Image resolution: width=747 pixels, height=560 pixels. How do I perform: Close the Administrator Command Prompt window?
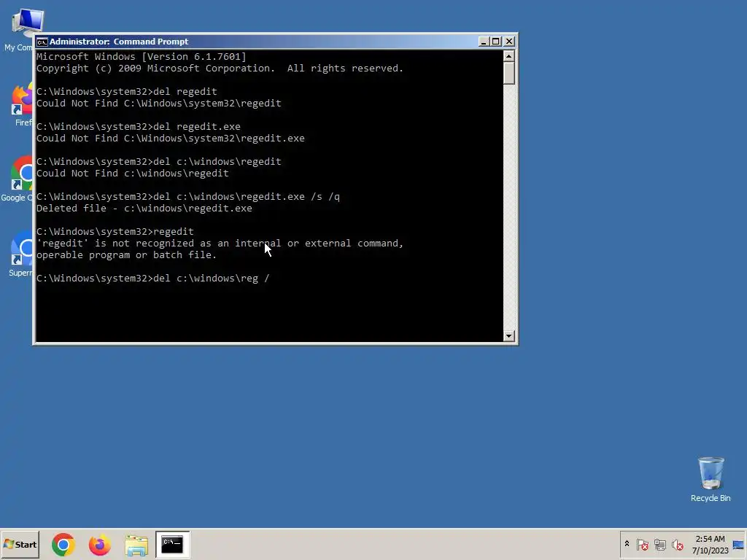point(508,42)
